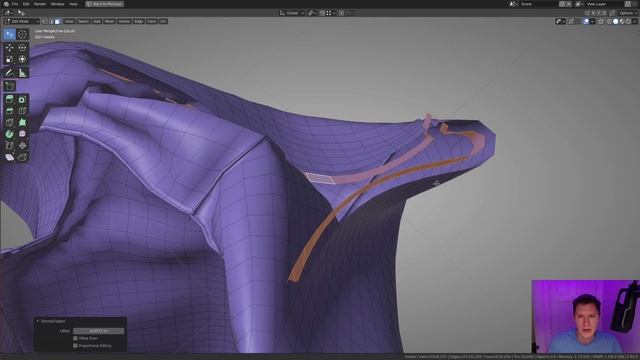Open the shading options dropdown arrow
This screenshot has height=360, width=640.
pos(635,21)
